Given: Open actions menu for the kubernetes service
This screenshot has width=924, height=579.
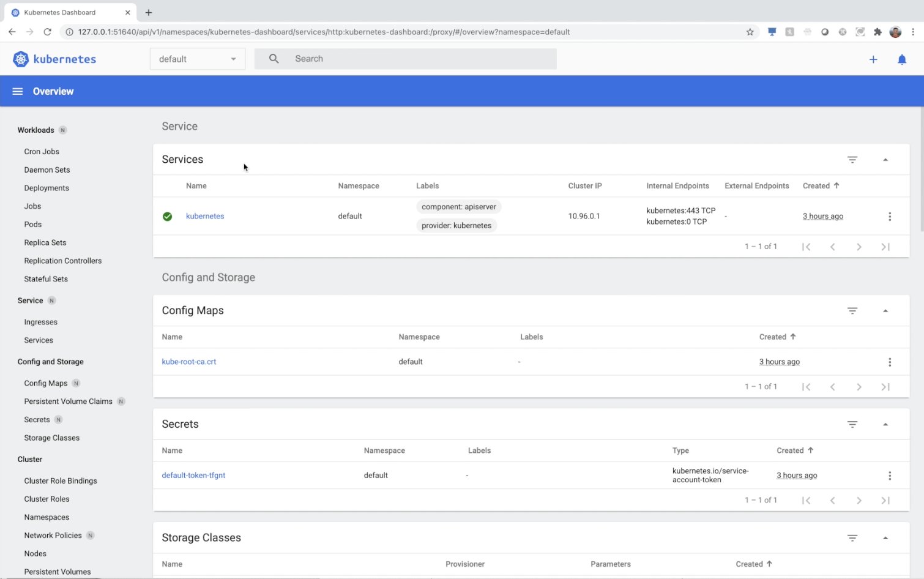Looking at the screenshot, I should 890,216.
